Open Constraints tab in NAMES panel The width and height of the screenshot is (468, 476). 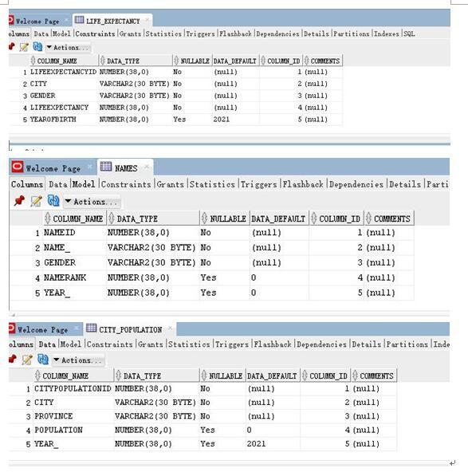tap(126, 184)
